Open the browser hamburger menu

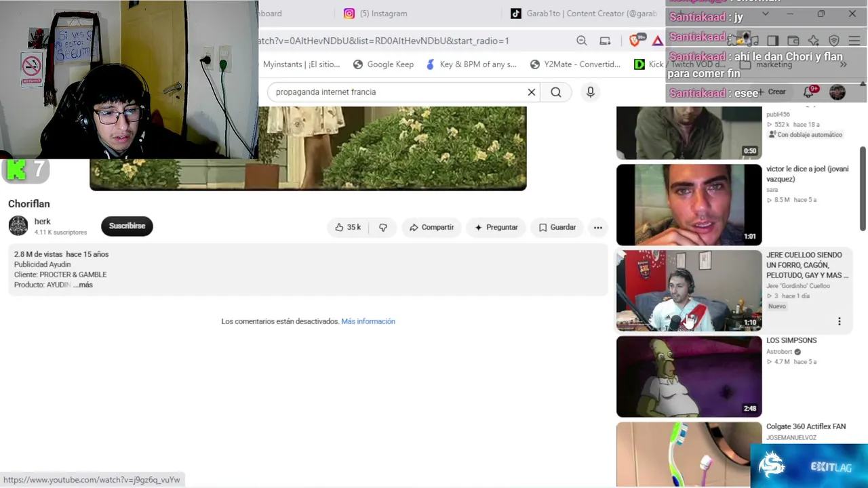[853, 41]
